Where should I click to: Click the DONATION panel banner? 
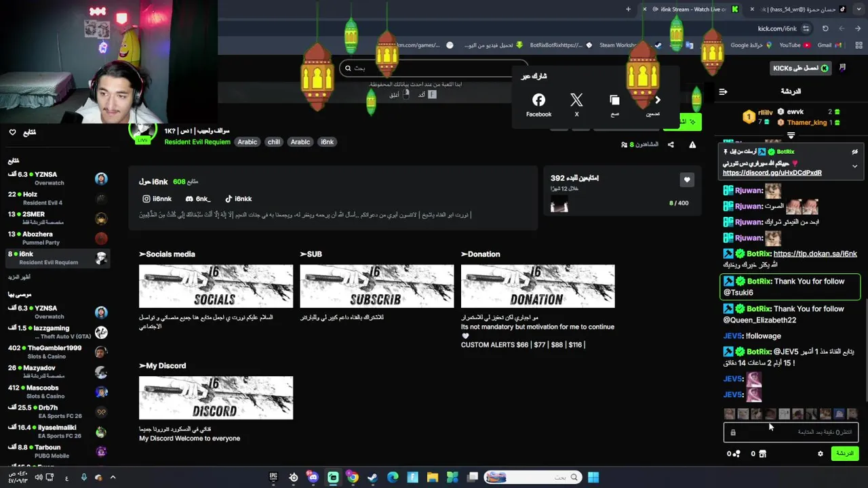point(538,286)
